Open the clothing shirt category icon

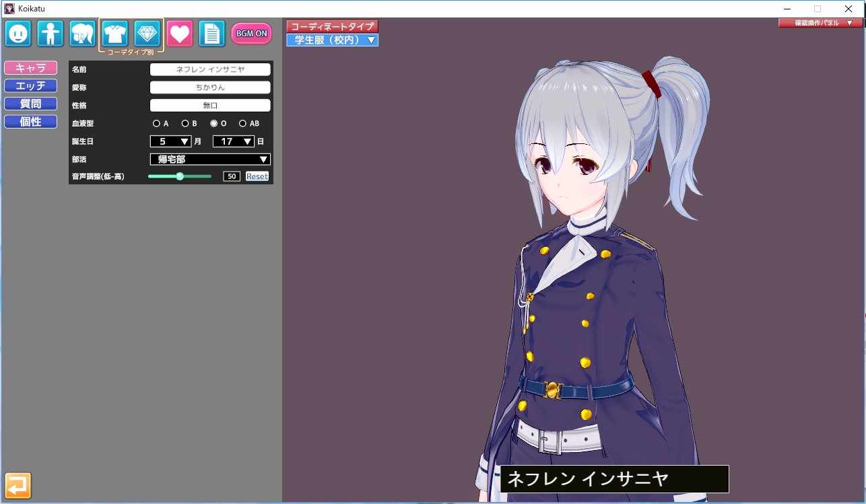tap(115, 33)
